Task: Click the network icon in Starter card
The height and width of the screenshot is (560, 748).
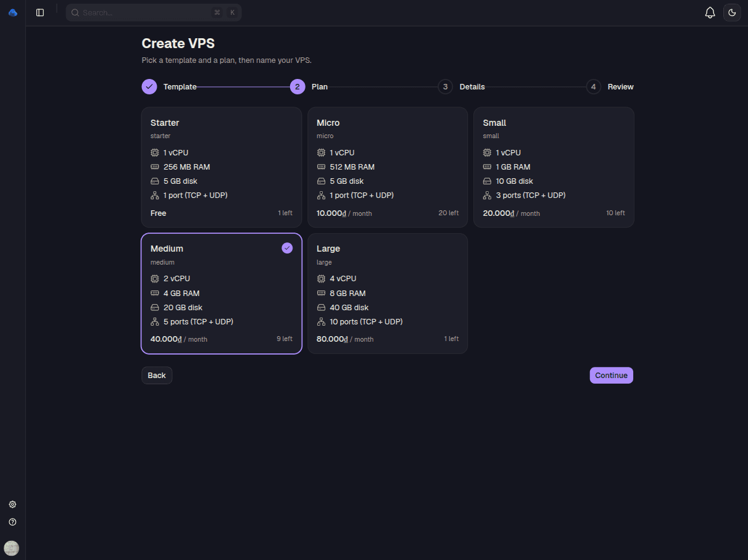Action: 155,196
